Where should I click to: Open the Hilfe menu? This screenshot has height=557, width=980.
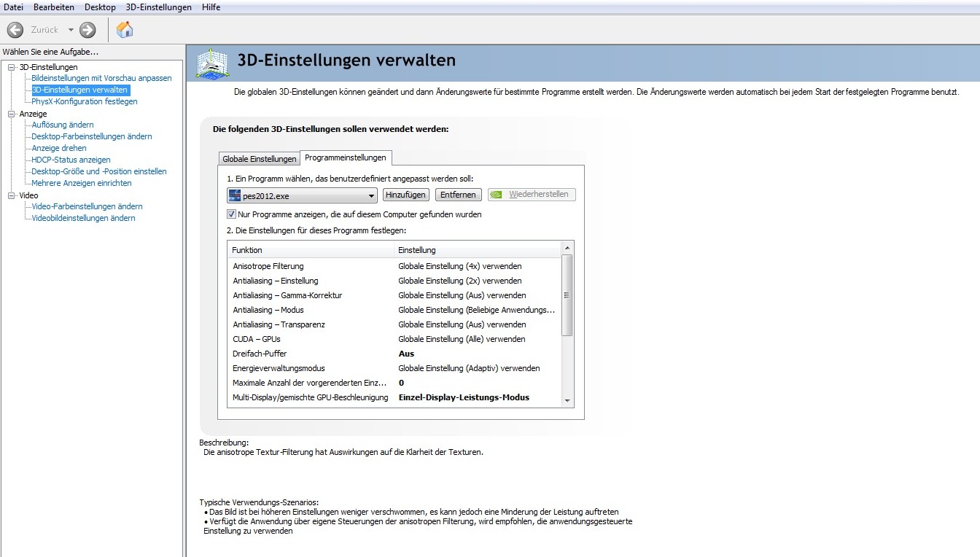pos(211,7)
